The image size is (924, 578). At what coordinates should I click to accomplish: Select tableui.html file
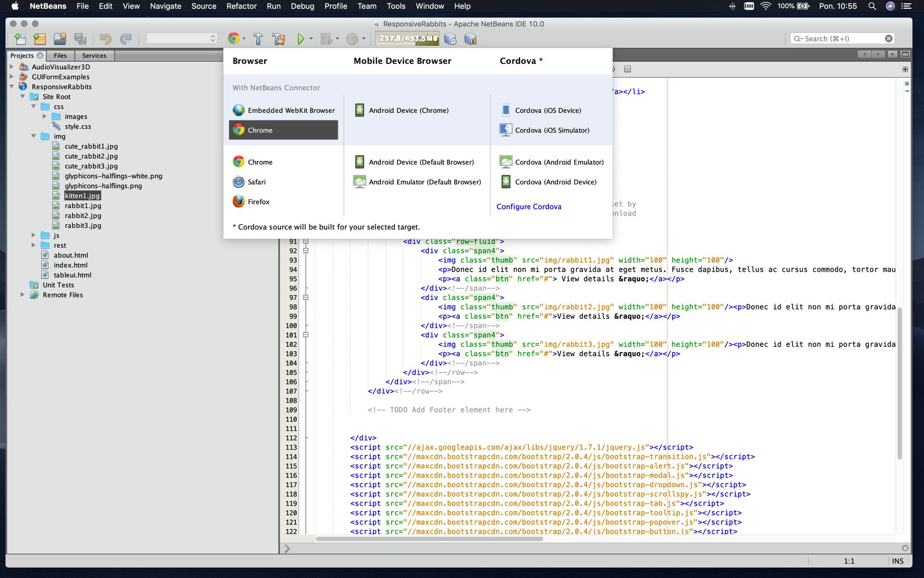73,275
